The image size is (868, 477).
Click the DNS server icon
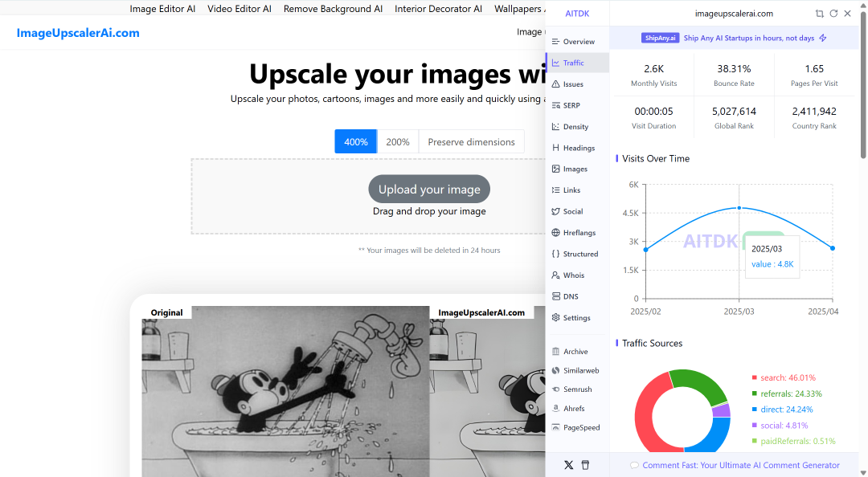[556, 296]
